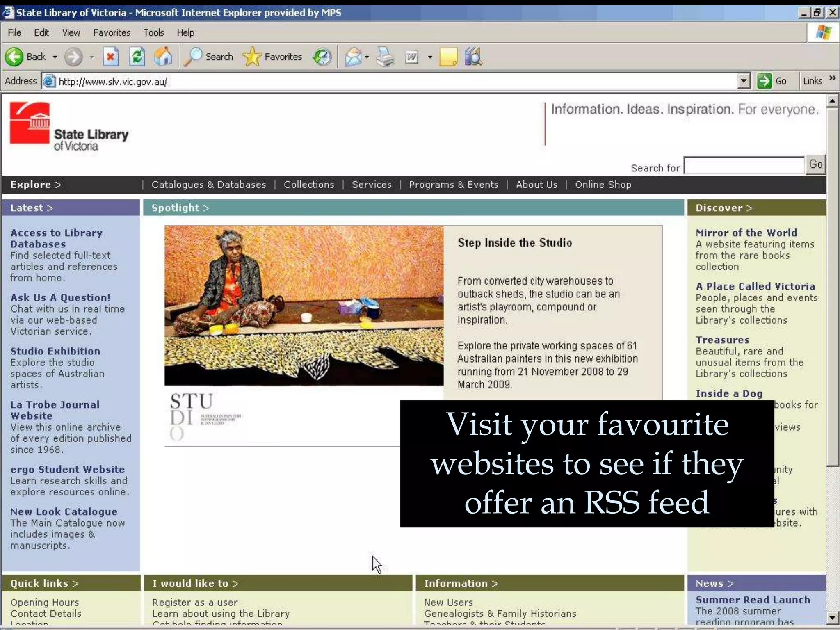The width and height of the screenshot is (840, 630).
Task: Open the Collections navigation item
Action: click(x=309, y=185)
